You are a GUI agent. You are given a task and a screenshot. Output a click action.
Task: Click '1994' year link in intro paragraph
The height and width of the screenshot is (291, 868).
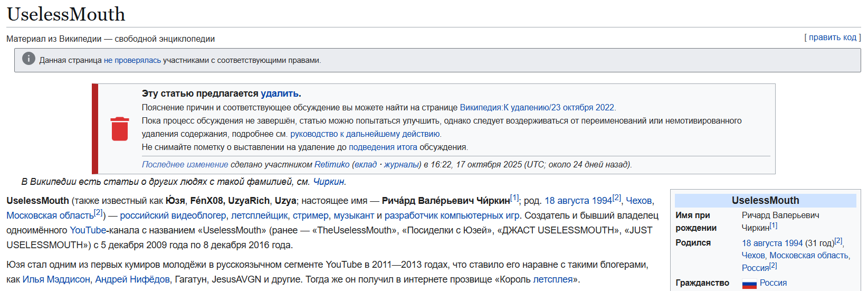point(602,201)
